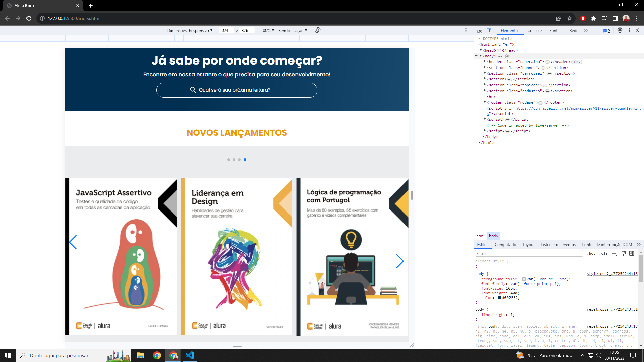
Task: Open the DevTools three-dot customize menu
Action: 629,30
